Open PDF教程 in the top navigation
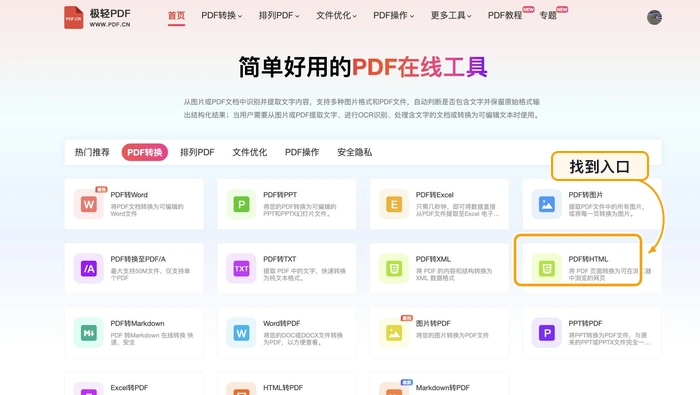Image resolution: width=700 pixels, height=395 pixels. pos(505,16)
